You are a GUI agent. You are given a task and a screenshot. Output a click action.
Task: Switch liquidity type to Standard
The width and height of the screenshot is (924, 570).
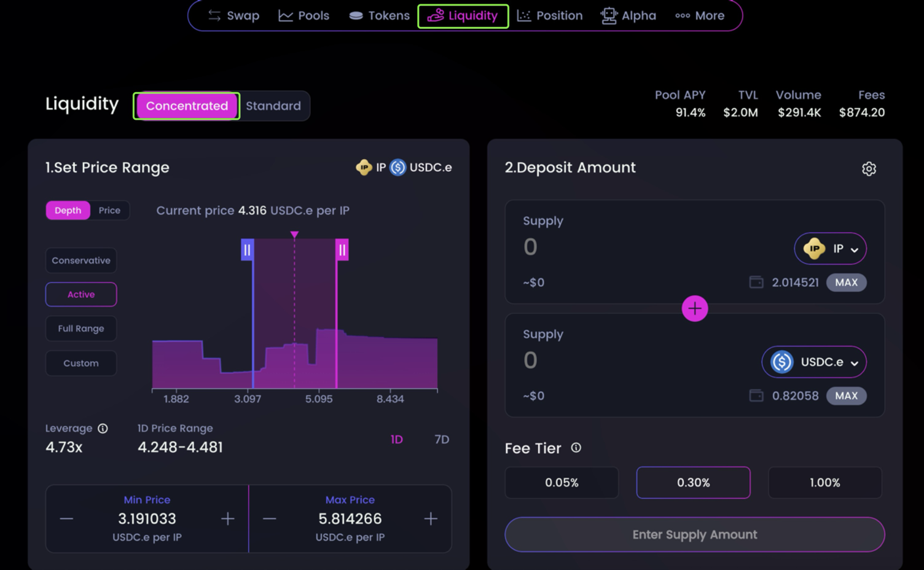pos(273,106)
